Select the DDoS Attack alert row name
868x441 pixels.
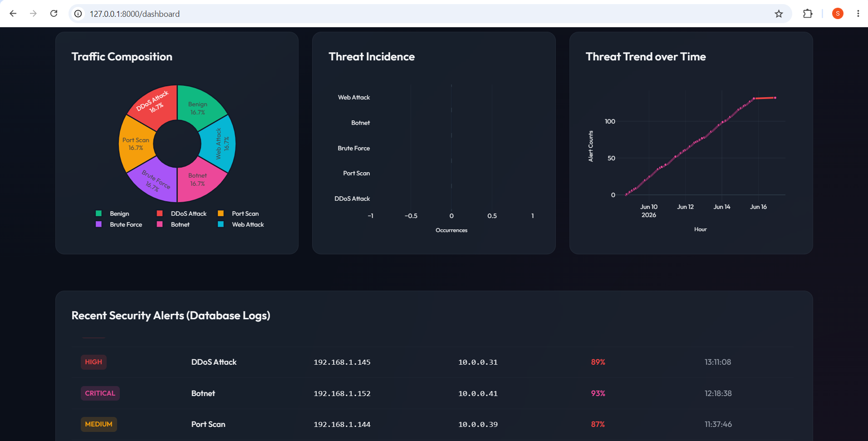[x=214, y=362]
